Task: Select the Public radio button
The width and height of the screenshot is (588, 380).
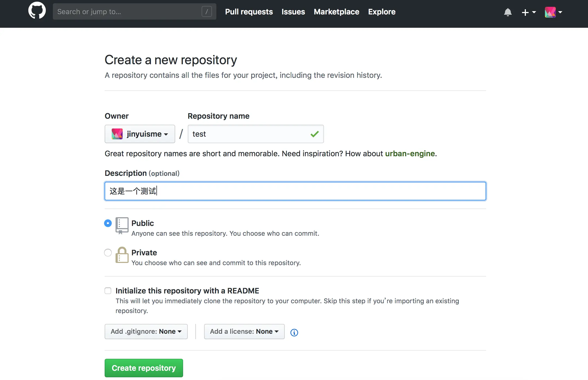Action: pos(108,223)
